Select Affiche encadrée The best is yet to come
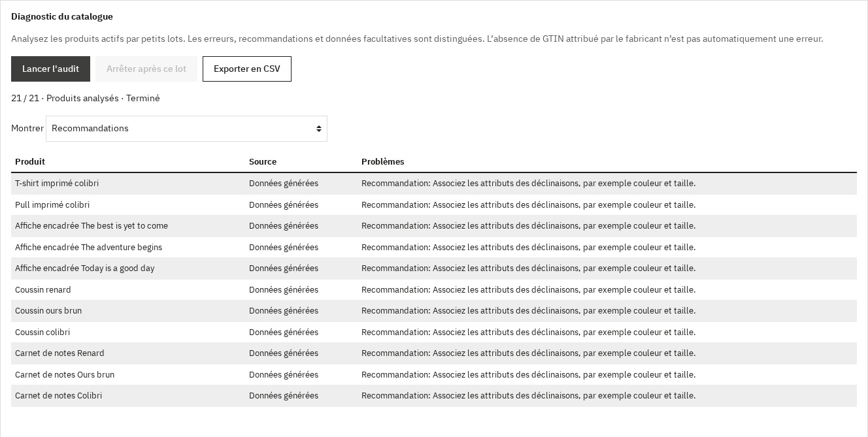This screenshot has width=868, height=437. pyautogui.click(x=92, y=226)
